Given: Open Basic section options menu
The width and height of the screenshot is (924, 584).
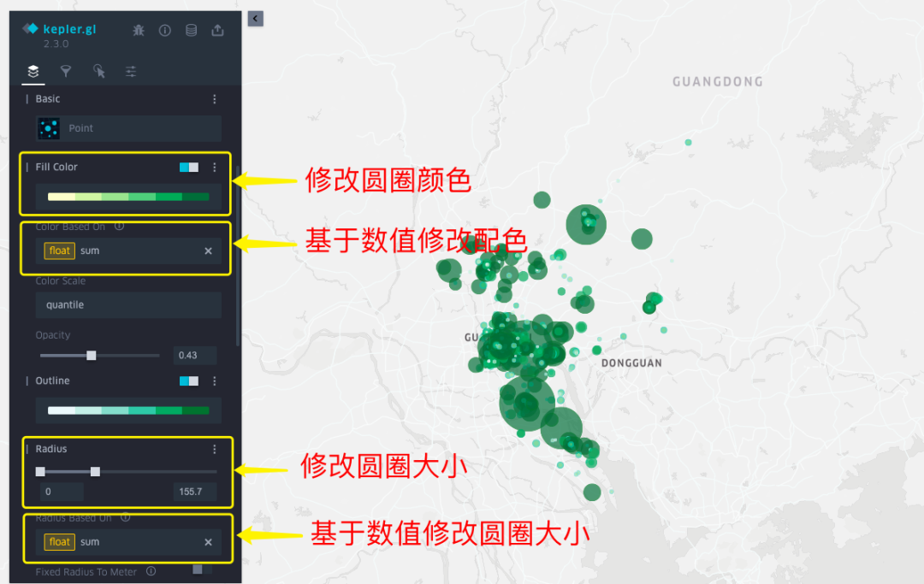Looking at the screenshot, I should (x=215, y=99).
